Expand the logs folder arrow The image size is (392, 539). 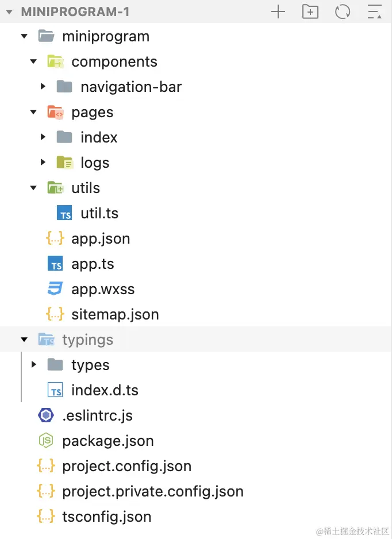tap(43, 163)
